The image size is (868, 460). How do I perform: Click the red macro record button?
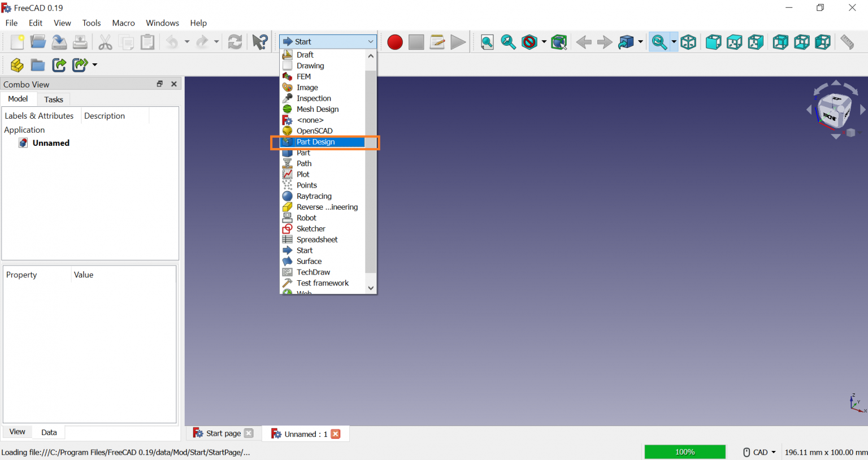[x=395, y=42]
